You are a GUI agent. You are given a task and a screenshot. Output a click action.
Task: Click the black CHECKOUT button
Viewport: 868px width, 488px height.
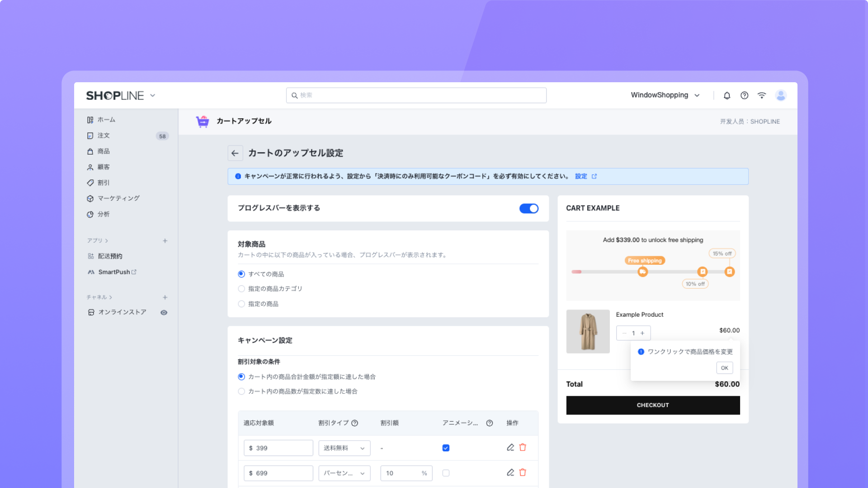point(653,405)
